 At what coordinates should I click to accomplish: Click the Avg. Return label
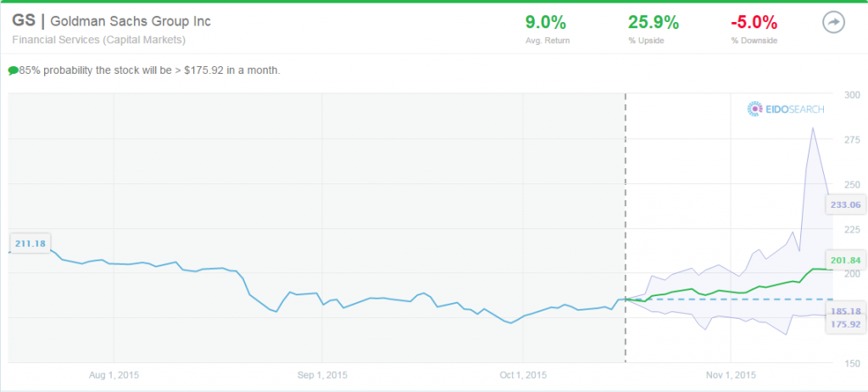(x=547, y=41)
